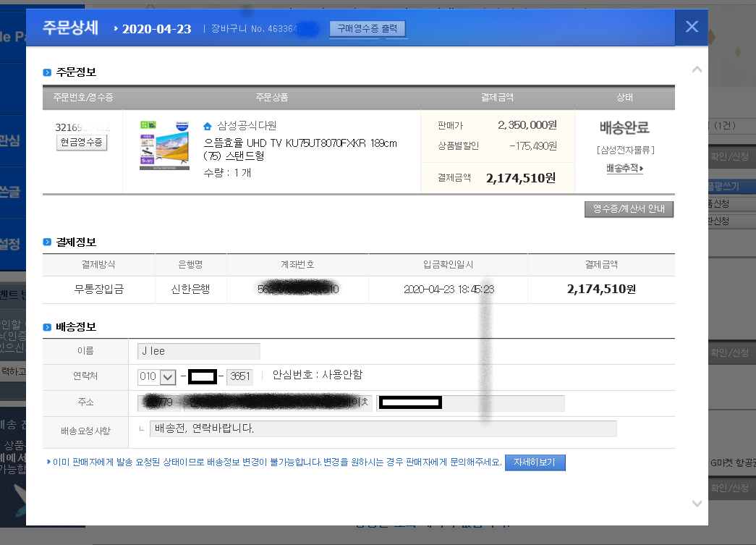Select the deposit time 2020-04-23 18:45:23

click(x=449, y=290)
